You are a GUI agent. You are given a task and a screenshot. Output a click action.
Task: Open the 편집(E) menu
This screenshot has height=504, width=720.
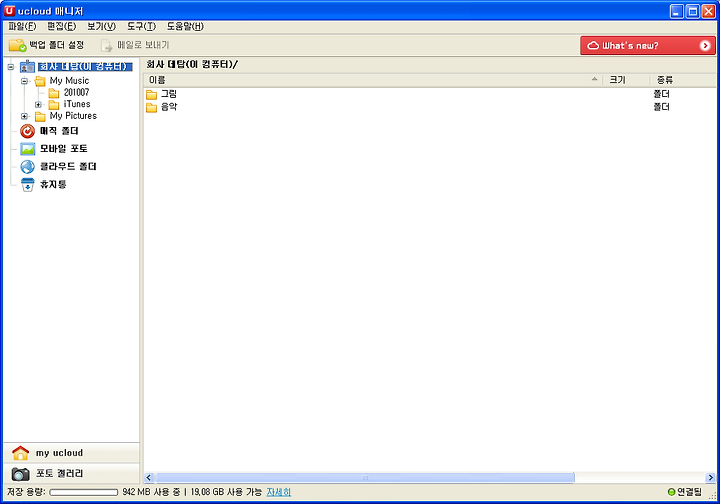point(62,26)
